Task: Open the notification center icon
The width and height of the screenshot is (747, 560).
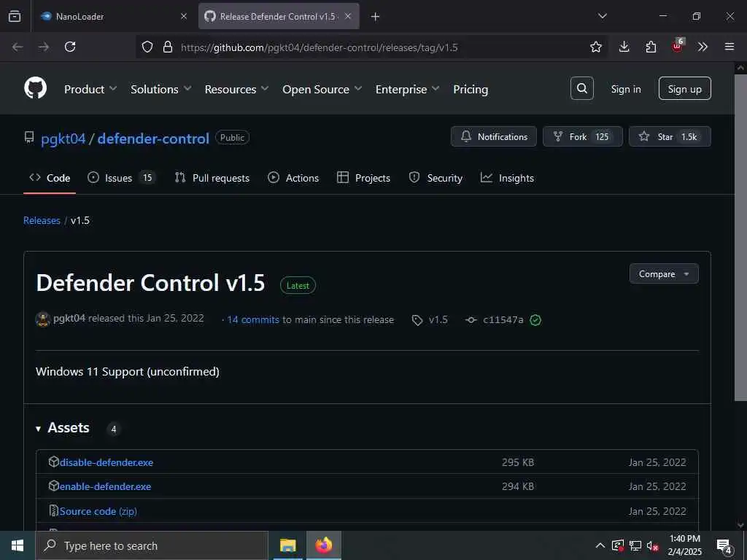Action: coord(724,546)
